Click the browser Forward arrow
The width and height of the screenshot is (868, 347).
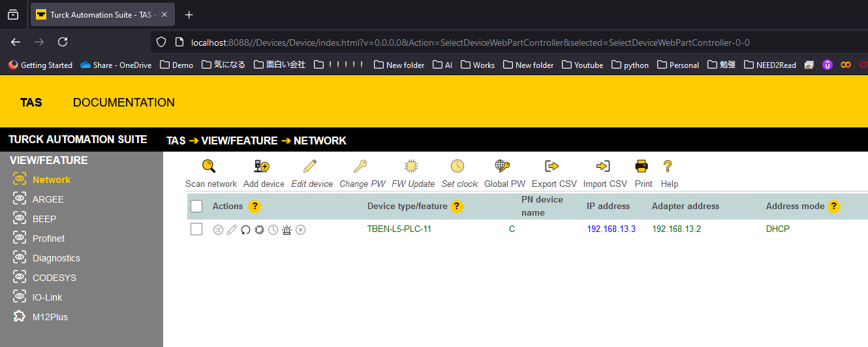(x=39, y=42)
